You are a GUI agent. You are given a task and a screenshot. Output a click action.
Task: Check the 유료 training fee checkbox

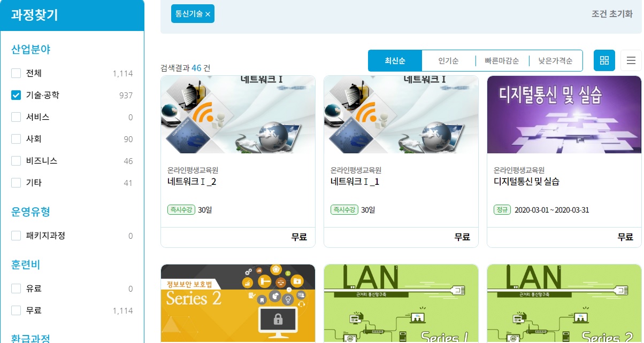click(16, 289)
